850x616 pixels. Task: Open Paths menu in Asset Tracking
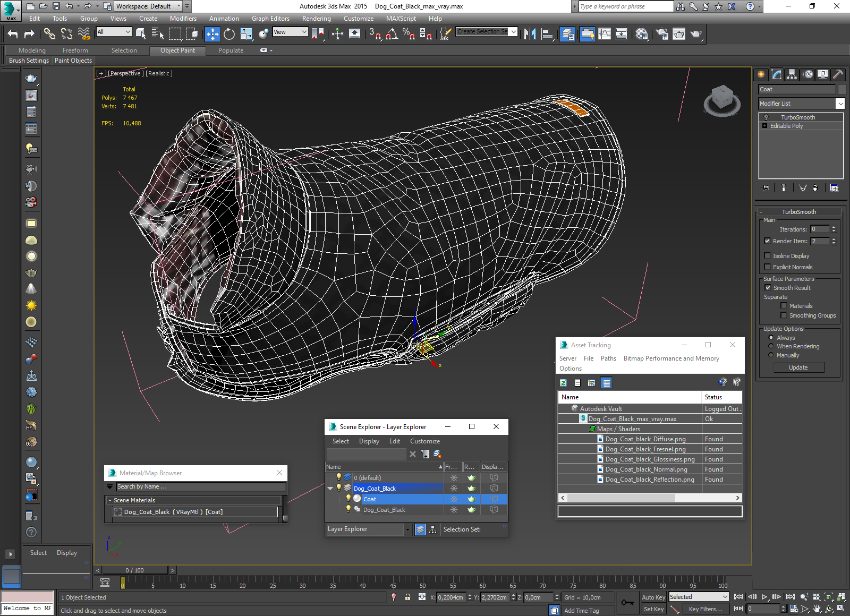pos(608,358)
